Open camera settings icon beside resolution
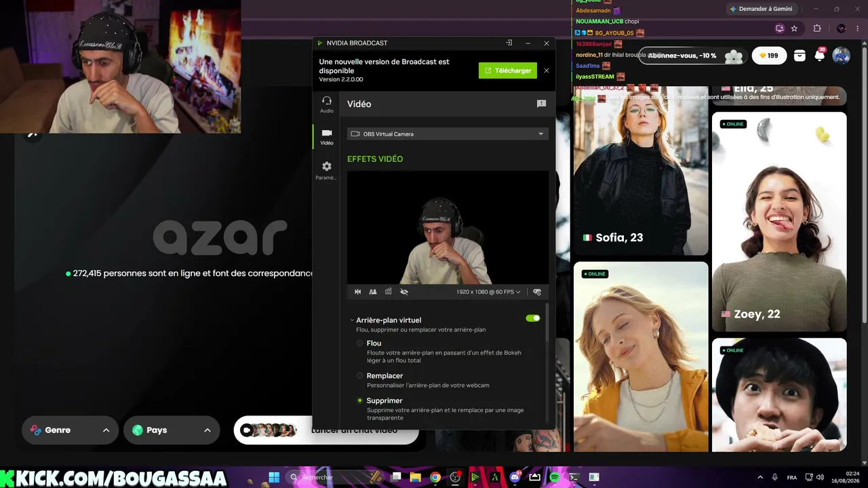 [537, 291]
